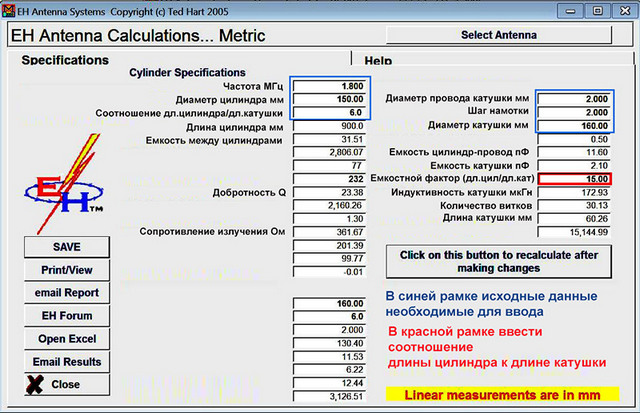Click Емкость цилиндр-провод пФ value 11.60
The width and height of the screenshot is (640, 413).
pyautogui.click(x=574, y=152)
